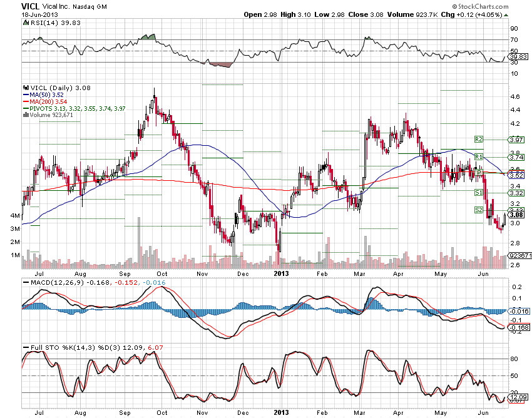Click the VICL (Daily) 3.08 legend

pyautogui.click(x=60, y=88)
